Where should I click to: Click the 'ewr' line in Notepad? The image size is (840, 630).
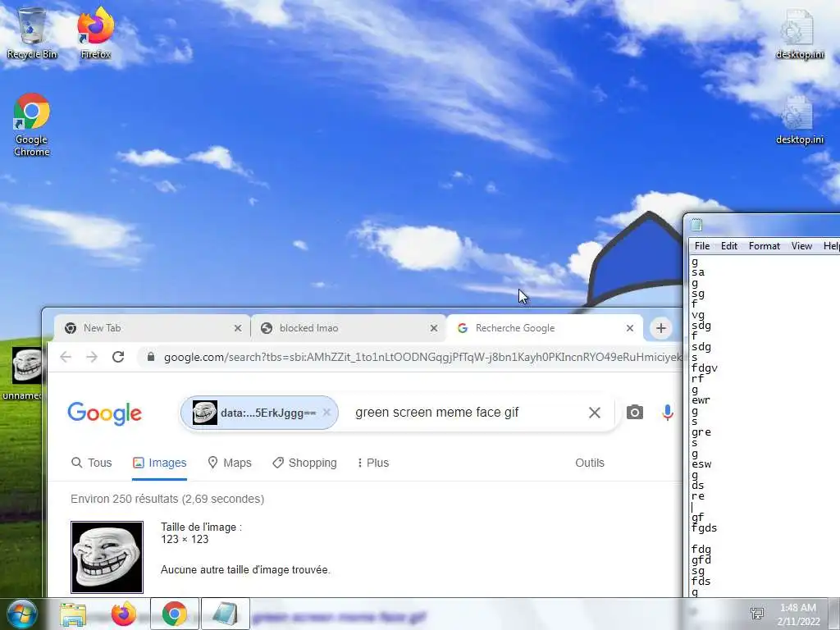[701, 400]
